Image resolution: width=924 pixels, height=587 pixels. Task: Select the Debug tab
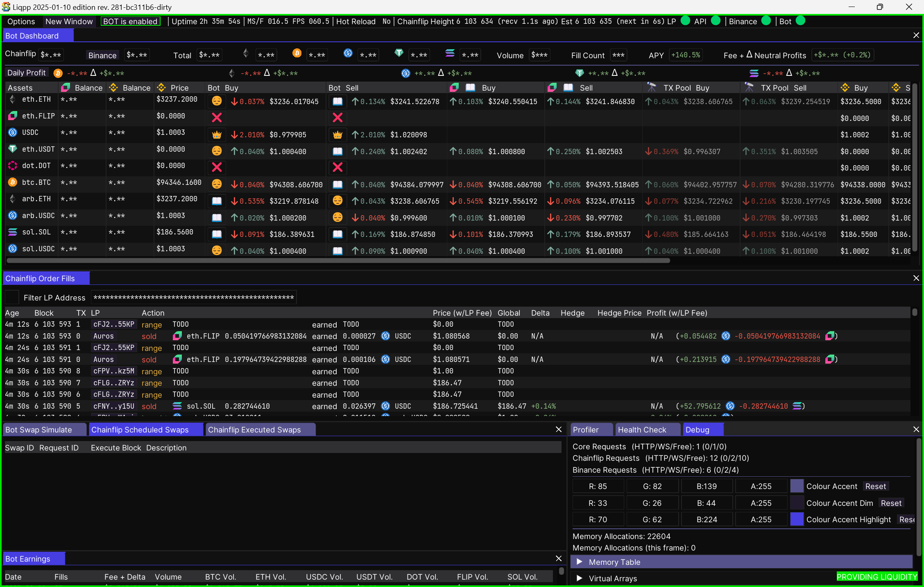[703, 430]
